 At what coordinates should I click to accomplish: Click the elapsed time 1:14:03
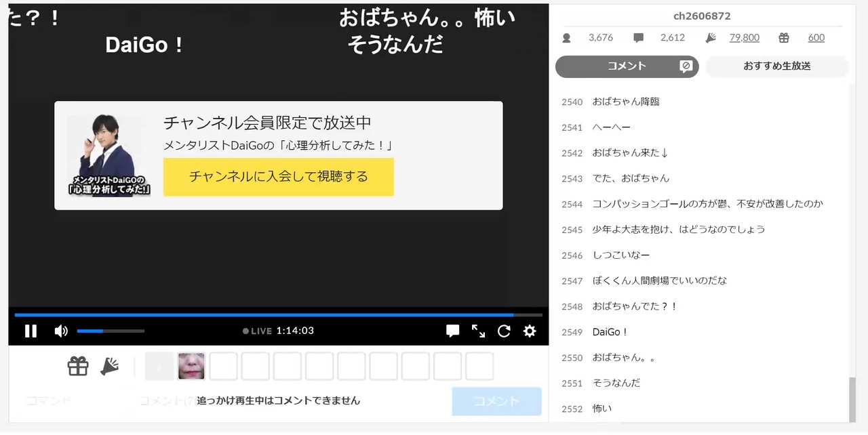(295, 331)
